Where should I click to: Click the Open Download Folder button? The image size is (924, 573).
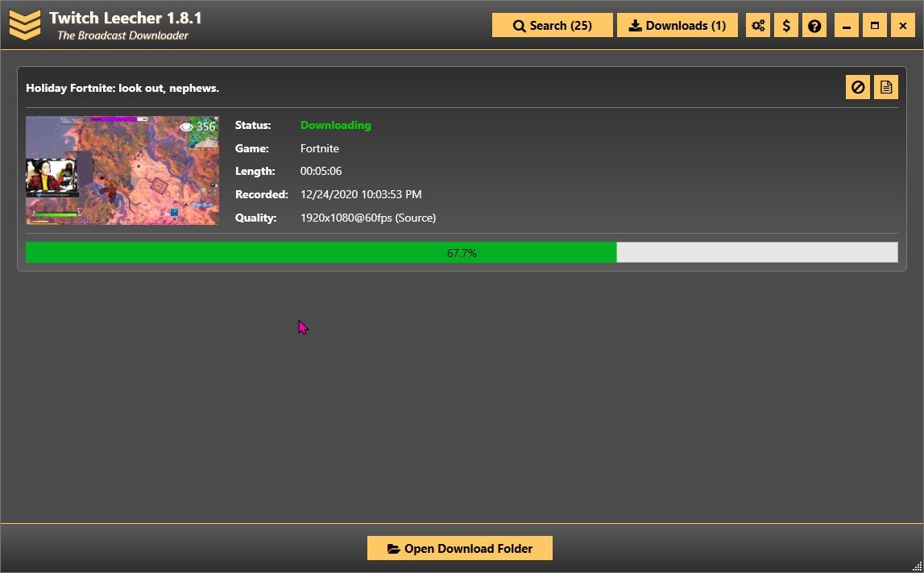pos(460,548)
